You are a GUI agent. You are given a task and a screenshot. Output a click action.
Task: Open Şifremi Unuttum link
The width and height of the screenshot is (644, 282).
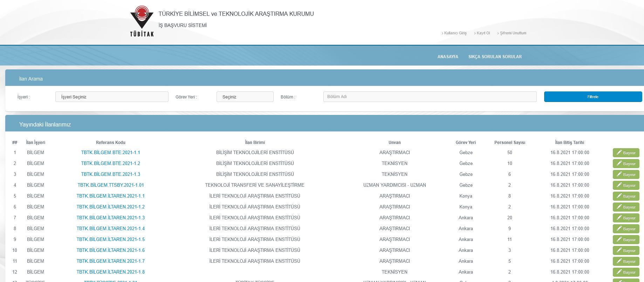[x=513, y=33]
